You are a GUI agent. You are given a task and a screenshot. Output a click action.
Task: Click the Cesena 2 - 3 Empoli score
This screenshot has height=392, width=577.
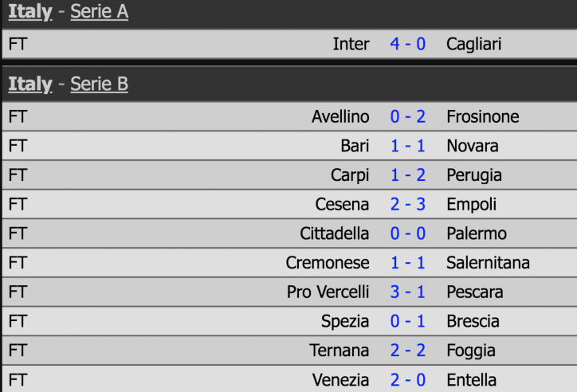pos(408,205)
